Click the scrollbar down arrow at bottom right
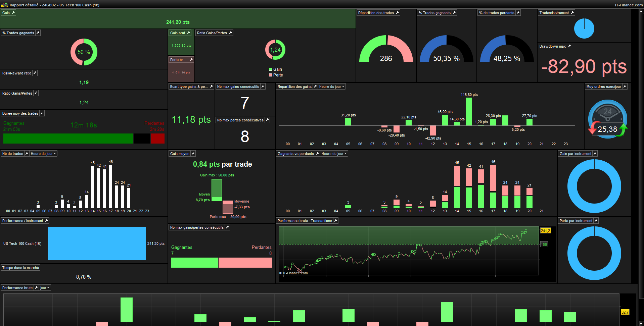The height and width of the screenshot is (326, 644). [x=642, y=324]
